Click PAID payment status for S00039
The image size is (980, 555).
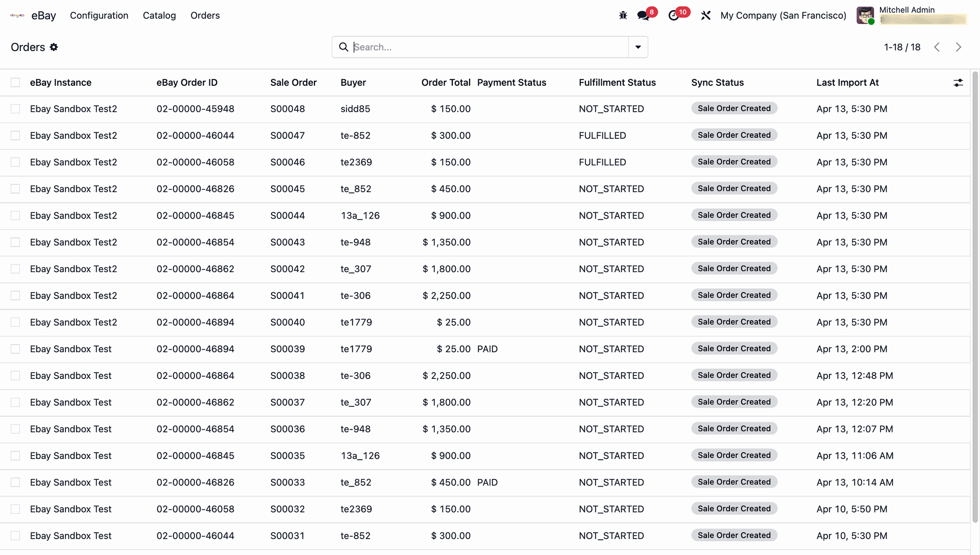tap(487, 349)
